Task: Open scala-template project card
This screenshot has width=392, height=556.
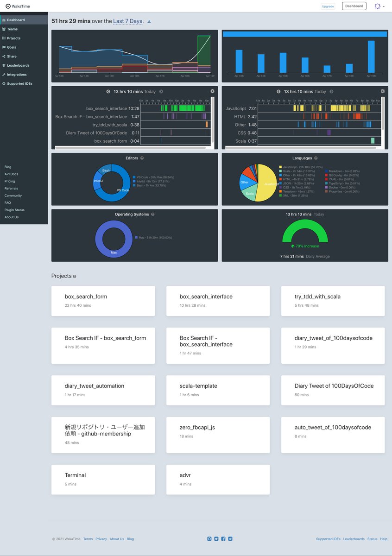Action: coord(218,390)
